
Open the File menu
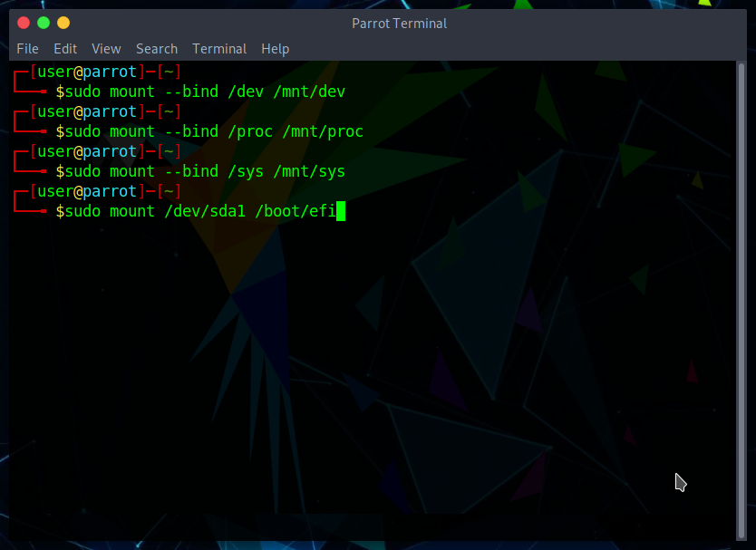point(27,49)
